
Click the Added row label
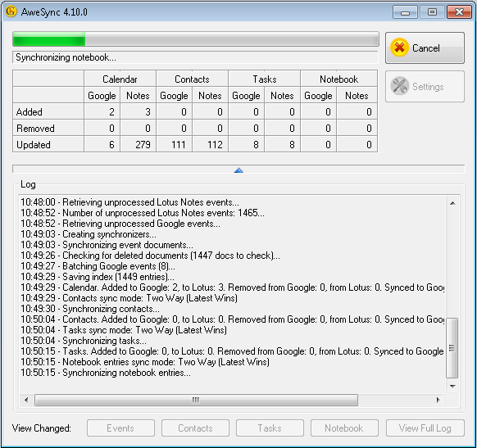tap(30, 112)
